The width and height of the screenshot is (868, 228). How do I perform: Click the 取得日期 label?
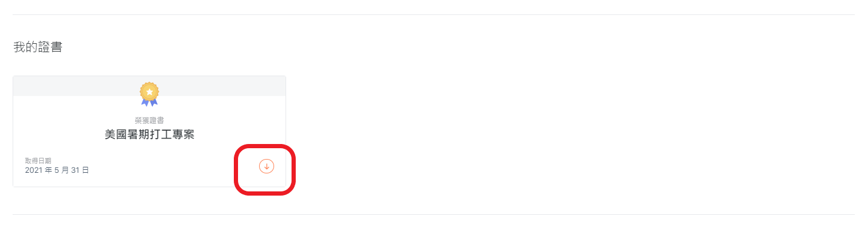coord(38,161)
